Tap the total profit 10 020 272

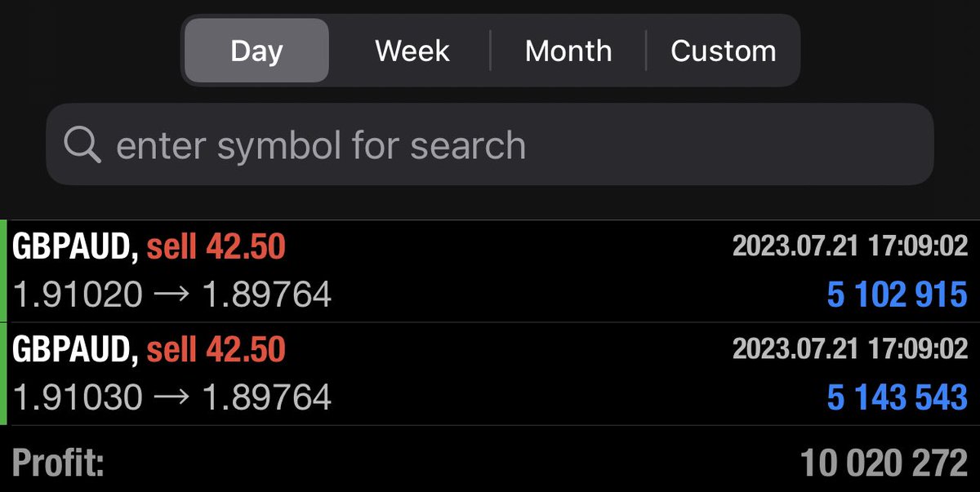point(884,463)
